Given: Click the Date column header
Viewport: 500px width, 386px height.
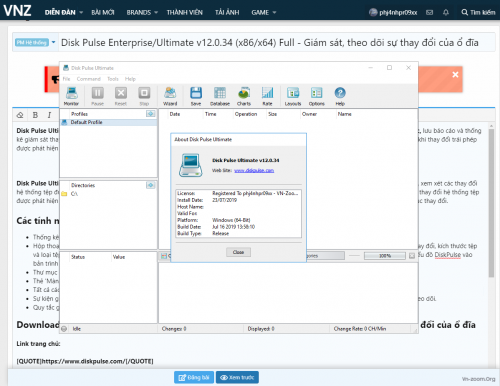Looking at the screenshot, I should tap(175, 114).
